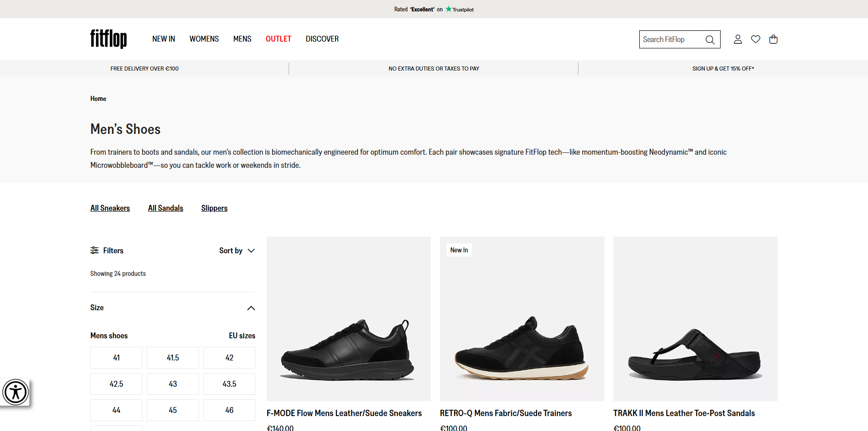Open F-MODE Flow sneaker product image
The image size is (868, 431).
tap(349, 319)
